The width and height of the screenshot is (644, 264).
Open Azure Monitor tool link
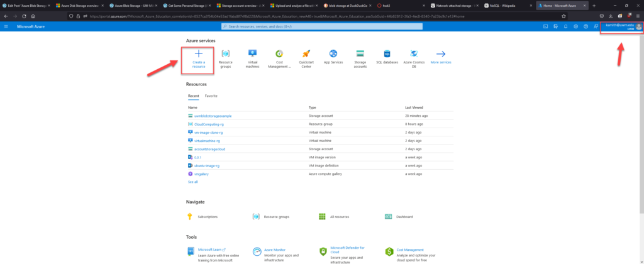tap(275, 250)
